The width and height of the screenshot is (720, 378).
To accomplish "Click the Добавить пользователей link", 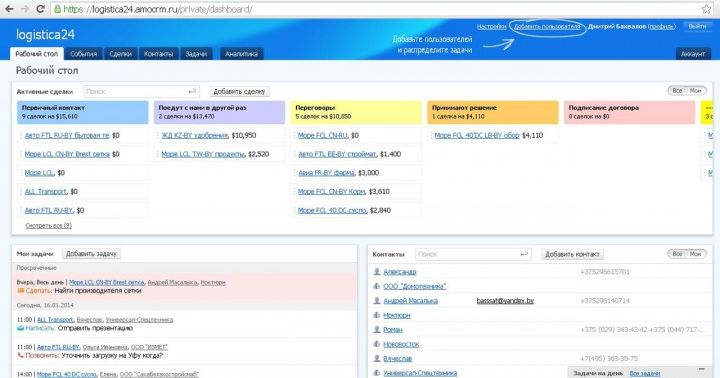I will pyautogui.click(x=547, y=27).
